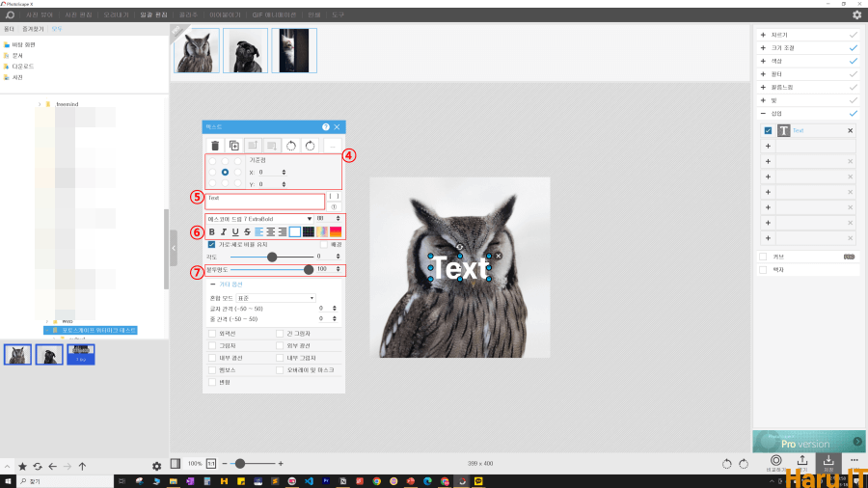Open the font family dropdown

(259, 219)
